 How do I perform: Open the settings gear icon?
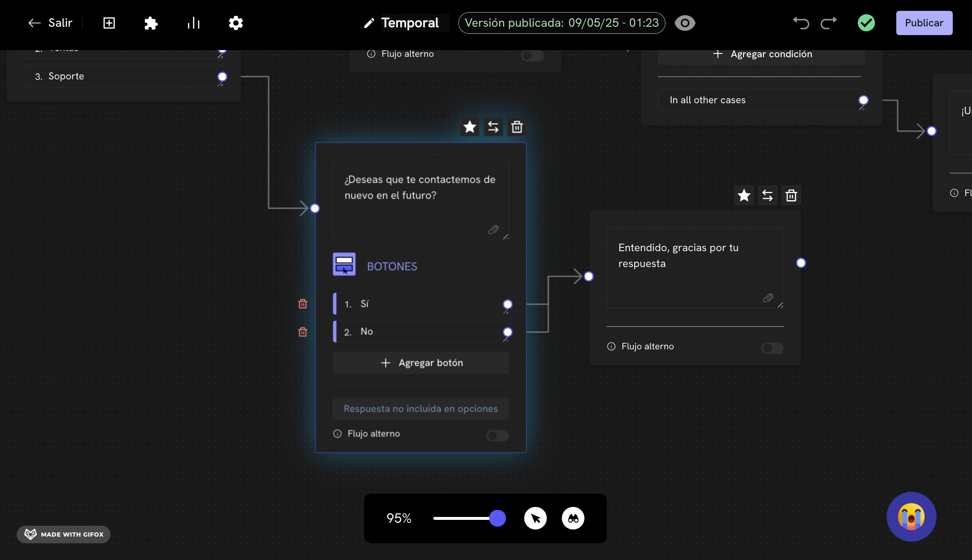[236, 23]
